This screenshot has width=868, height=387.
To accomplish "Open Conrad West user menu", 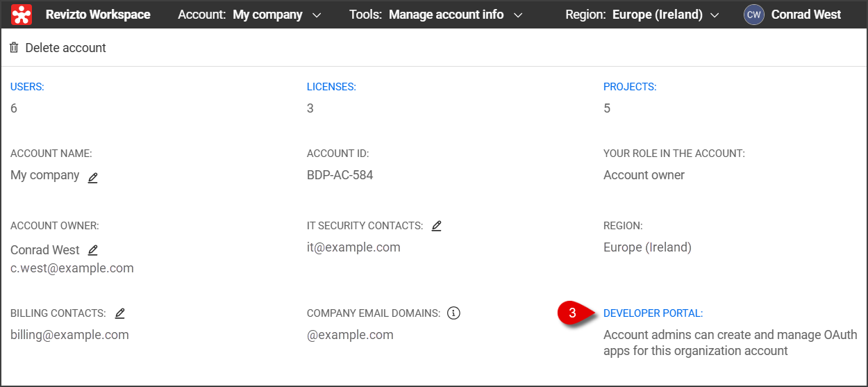I will tap(792, 15).
